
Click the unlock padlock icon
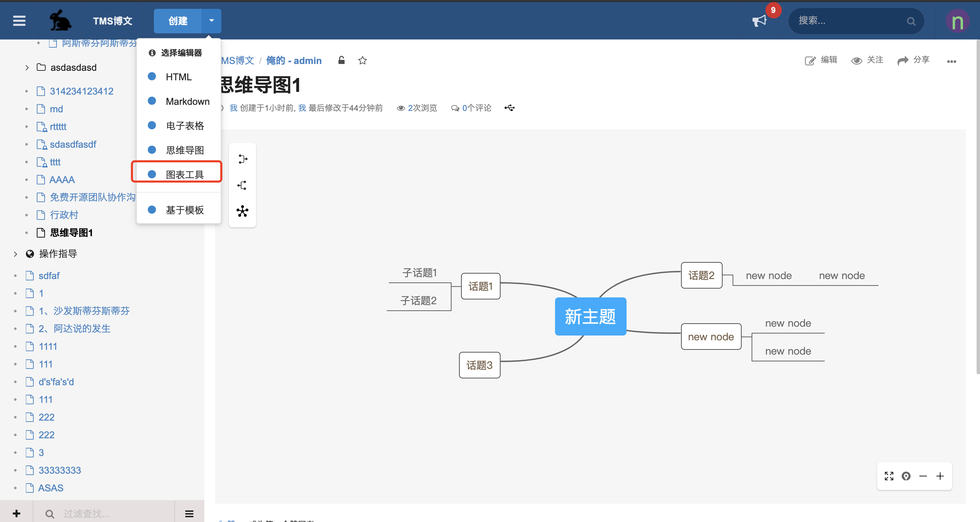(341, 60)
